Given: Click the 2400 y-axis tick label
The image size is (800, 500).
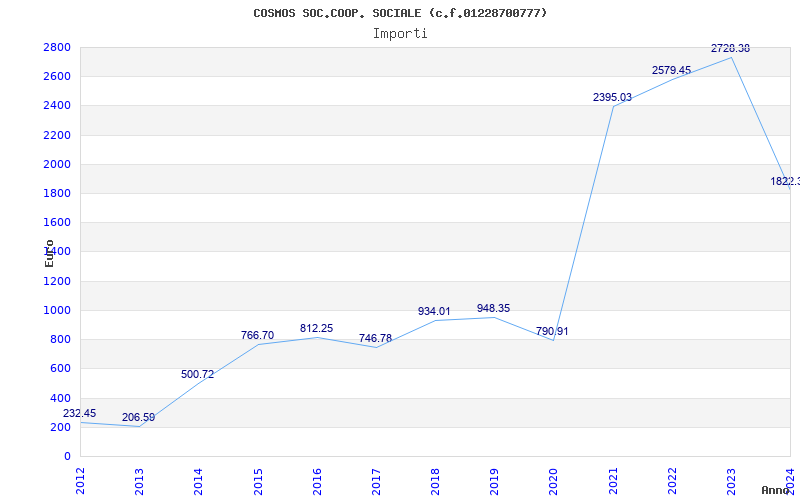Looking at the screenshot, I should tap(57, 106).
